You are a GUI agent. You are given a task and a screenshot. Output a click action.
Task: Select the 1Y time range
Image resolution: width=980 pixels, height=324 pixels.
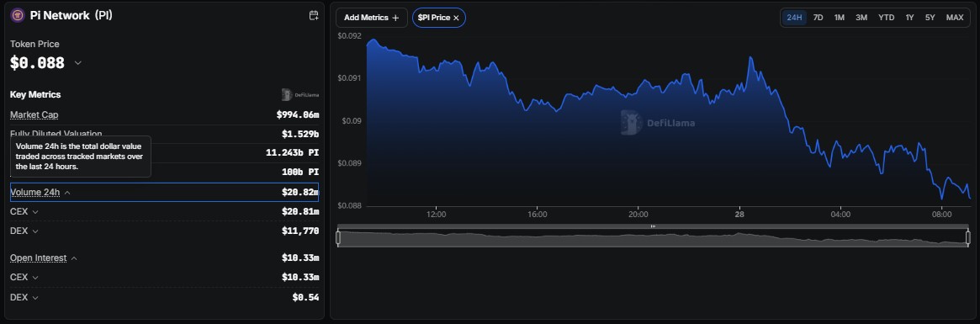909,18
